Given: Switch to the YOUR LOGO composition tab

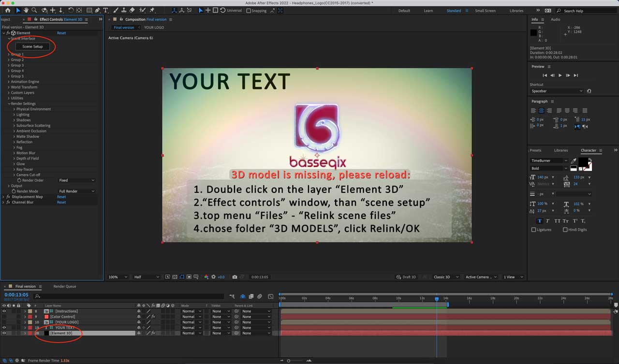Looking at the screenshot, I should 154,28.
